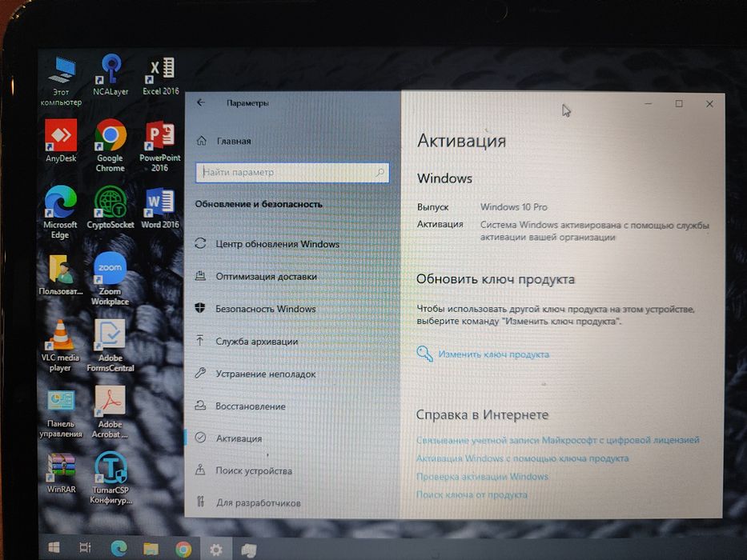Click the last taskbar app icon
747x560 pixels.
tap(249, 550)
